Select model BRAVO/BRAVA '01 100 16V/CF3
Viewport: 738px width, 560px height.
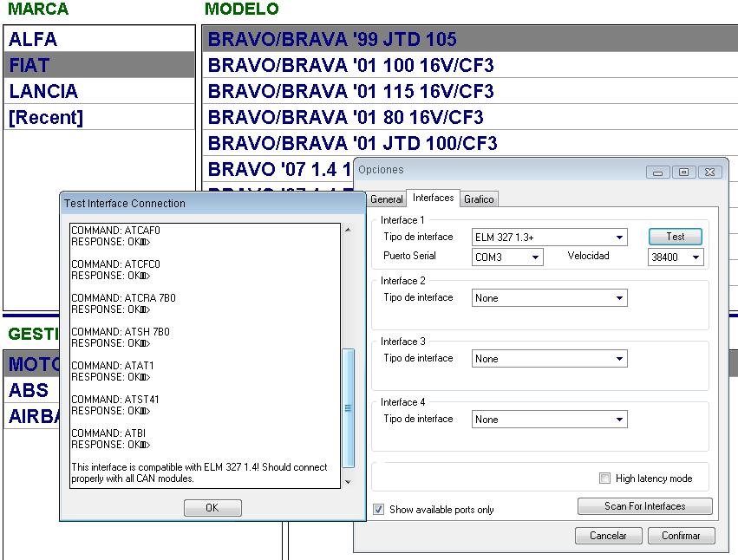470,65
